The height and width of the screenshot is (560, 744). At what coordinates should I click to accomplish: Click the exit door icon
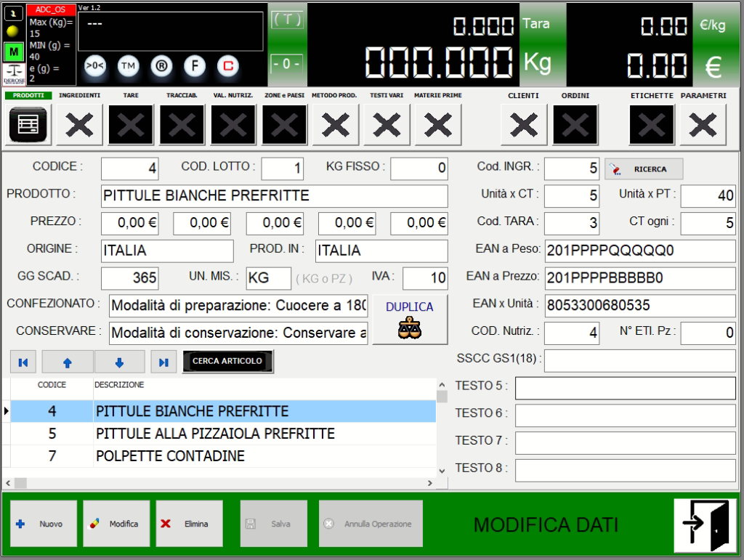[703, 523]
